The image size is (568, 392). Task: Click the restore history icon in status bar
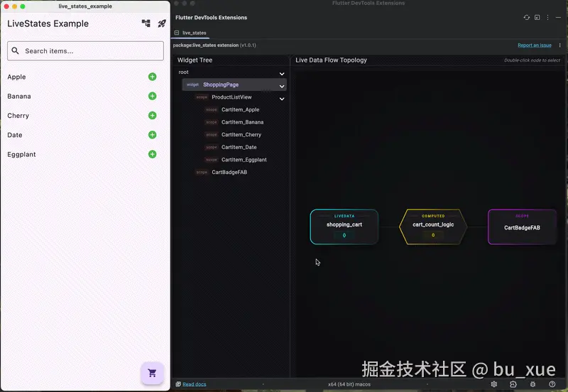coord(513,384)
